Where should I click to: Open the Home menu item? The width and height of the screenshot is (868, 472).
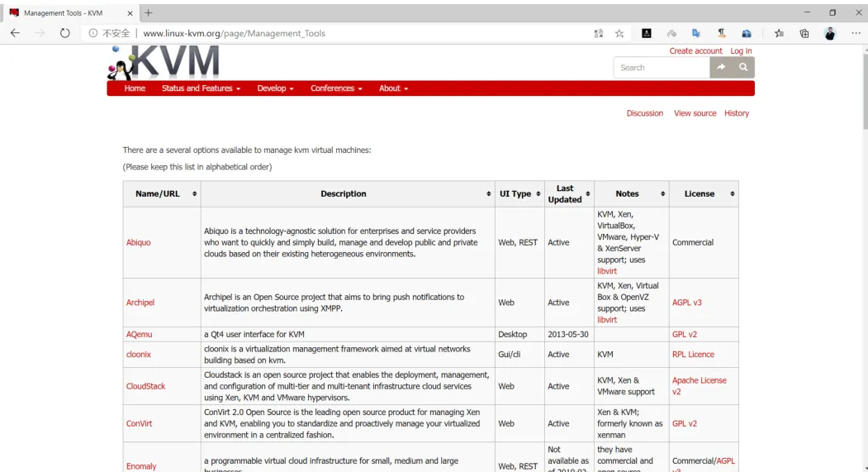tap(135, 88)
